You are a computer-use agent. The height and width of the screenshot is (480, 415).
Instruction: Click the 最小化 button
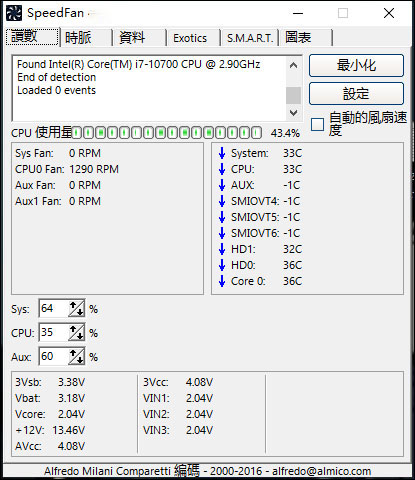[x=356, y=65]
